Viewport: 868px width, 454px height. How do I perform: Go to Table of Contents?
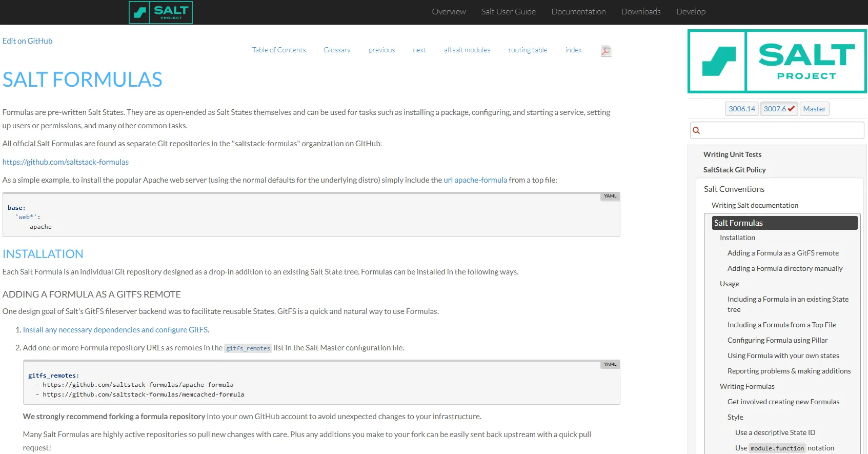pyautogui.click(x=279, y=50)
